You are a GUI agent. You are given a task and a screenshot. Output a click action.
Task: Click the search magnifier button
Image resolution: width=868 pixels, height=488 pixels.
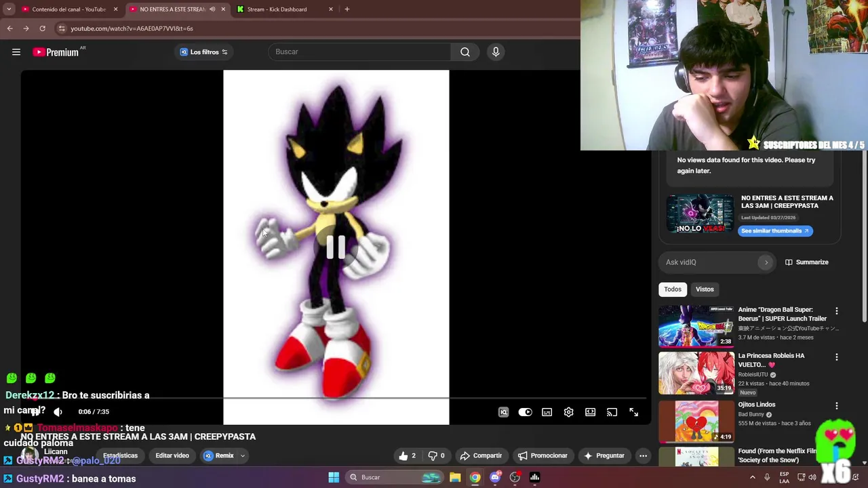pyautogui.click(x=465, y=52)
